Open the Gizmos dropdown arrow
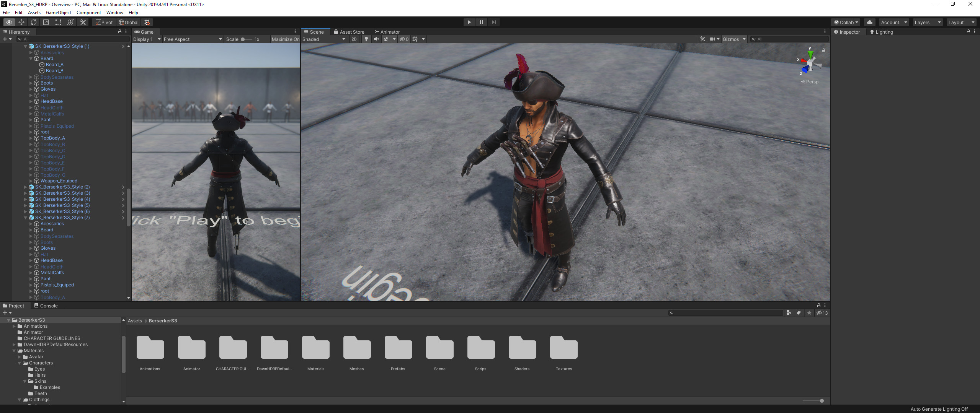This screenshot has height=413, width=980. (744, 39)
